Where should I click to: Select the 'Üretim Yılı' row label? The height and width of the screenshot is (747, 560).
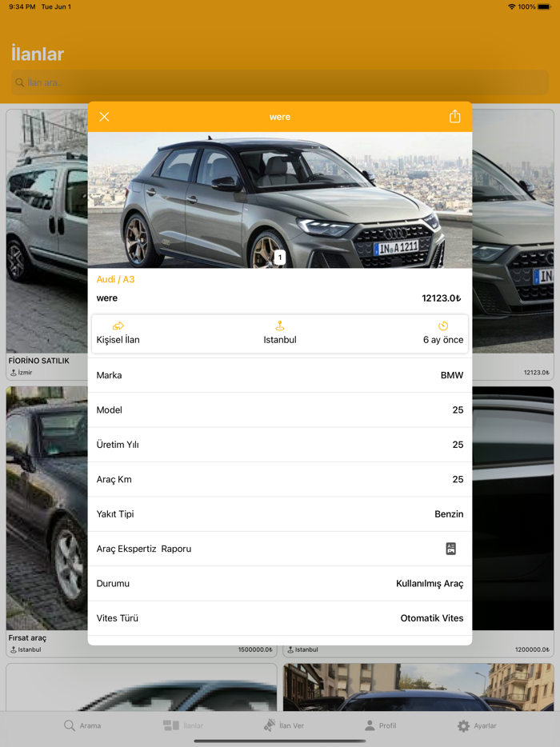[x=118, y=445]
